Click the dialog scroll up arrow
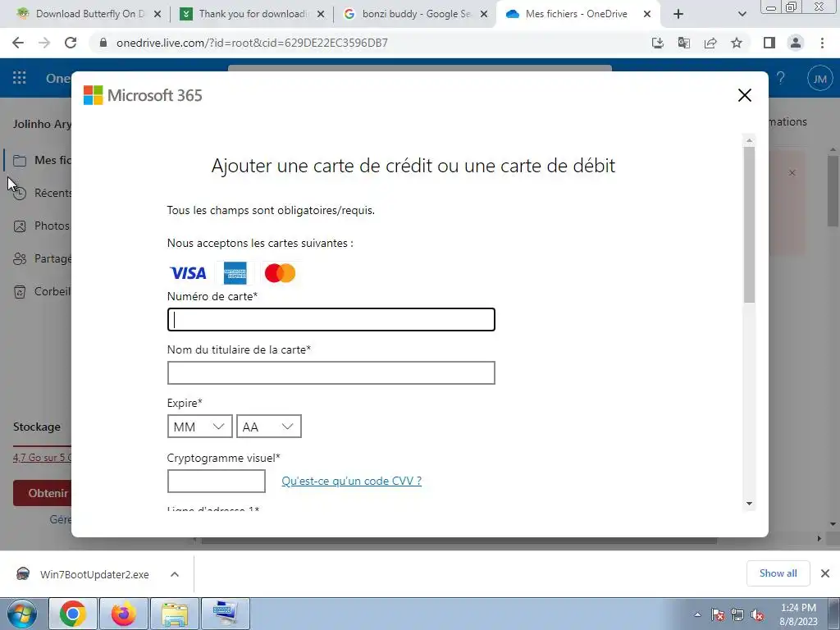Screen dimensions: 840x630 [749, 140]
